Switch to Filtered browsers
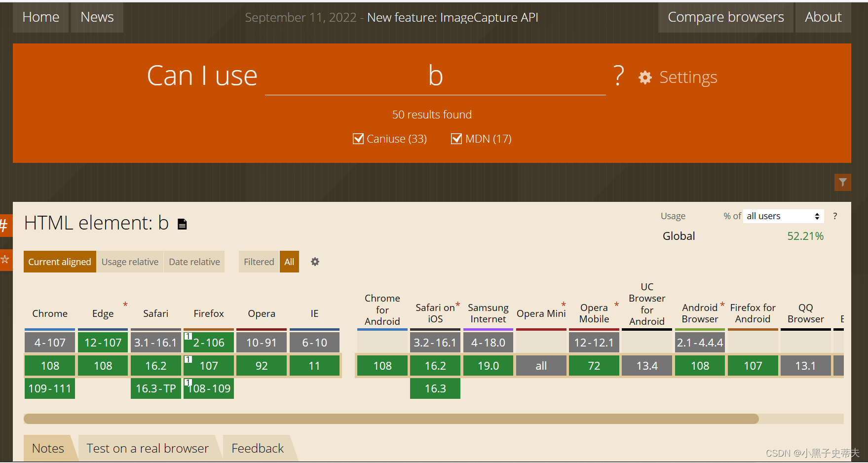The height and width of the screenshot is (463, 868). [259, 262]
